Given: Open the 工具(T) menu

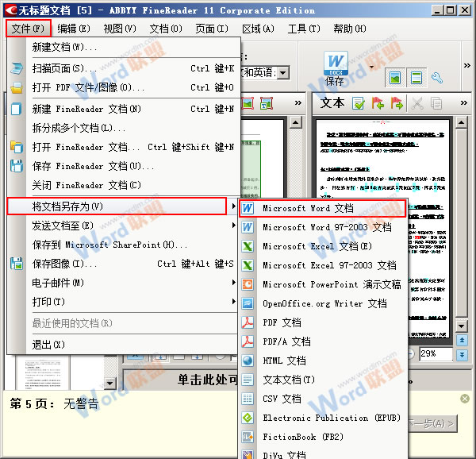Looking at the screenshot, I should [304, 29].
